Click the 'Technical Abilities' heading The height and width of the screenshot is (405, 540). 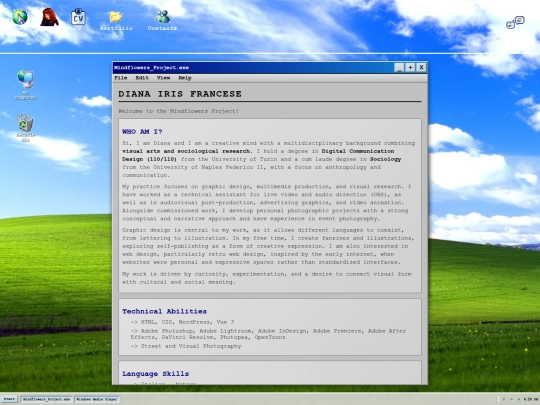pyautogui.click(x=164, y=311)
